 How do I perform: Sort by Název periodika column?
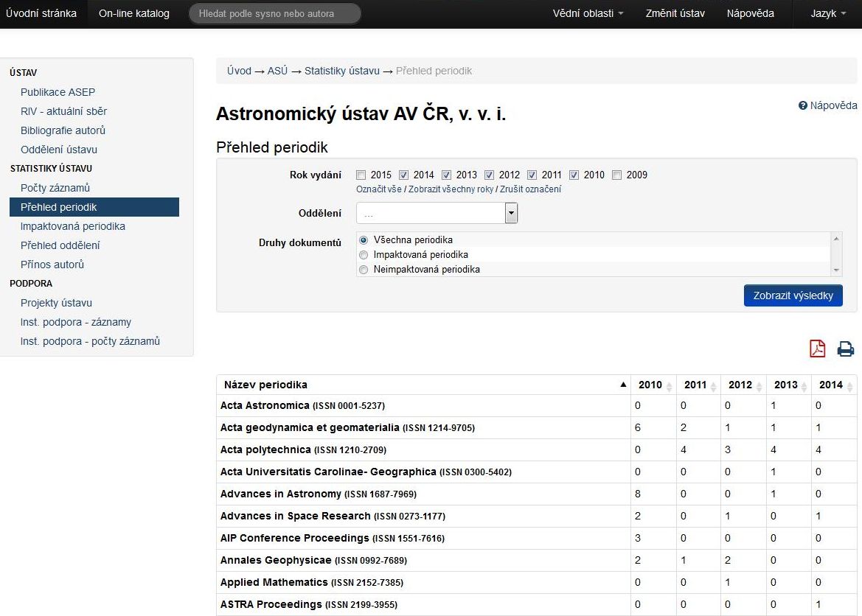[423, 385]
